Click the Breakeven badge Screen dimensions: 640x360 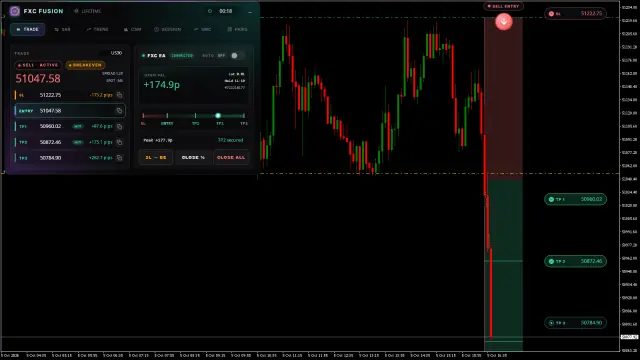tap(85, 65)
